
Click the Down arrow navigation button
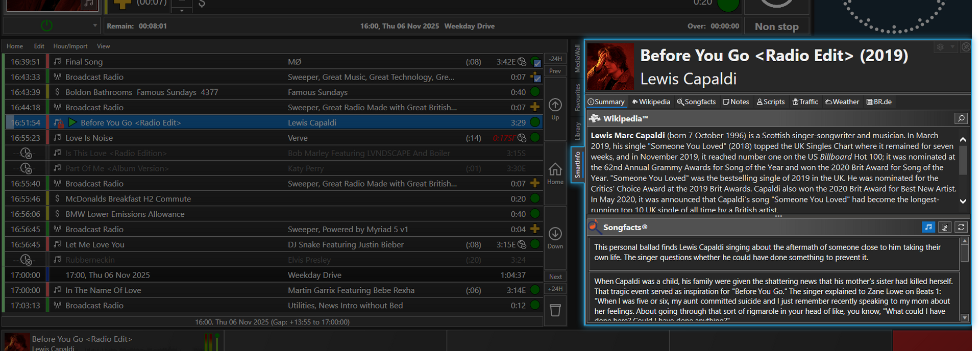coord(555,238)
